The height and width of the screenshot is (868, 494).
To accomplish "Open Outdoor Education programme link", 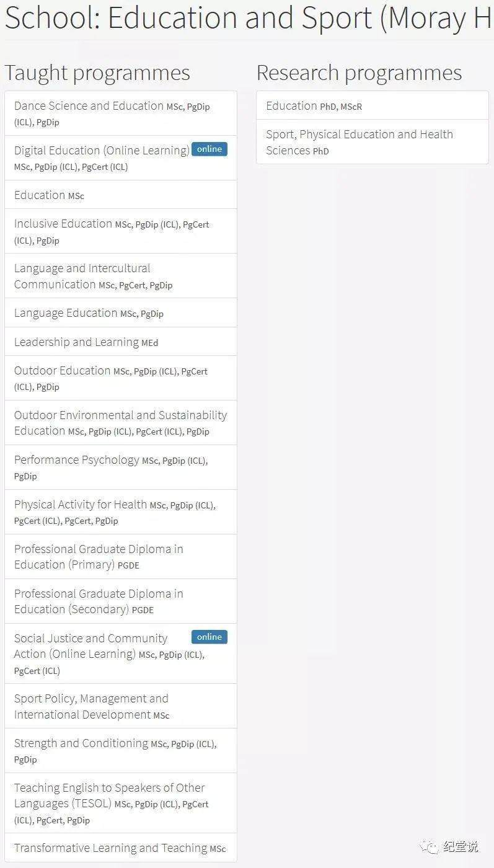I will point(62,371).
